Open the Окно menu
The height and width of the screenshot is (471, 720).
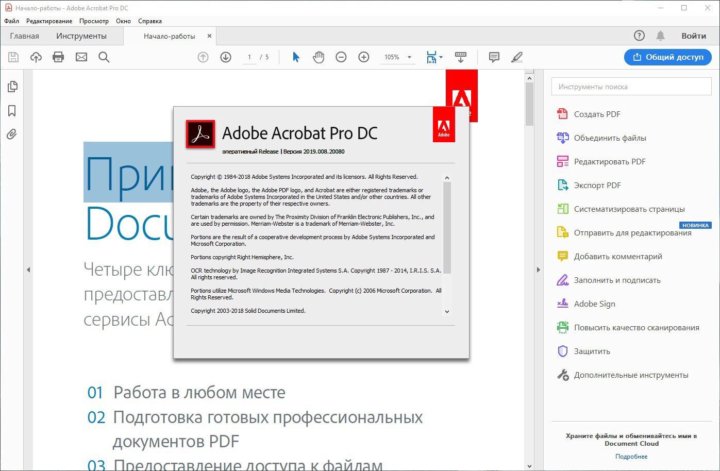point(123,21)
